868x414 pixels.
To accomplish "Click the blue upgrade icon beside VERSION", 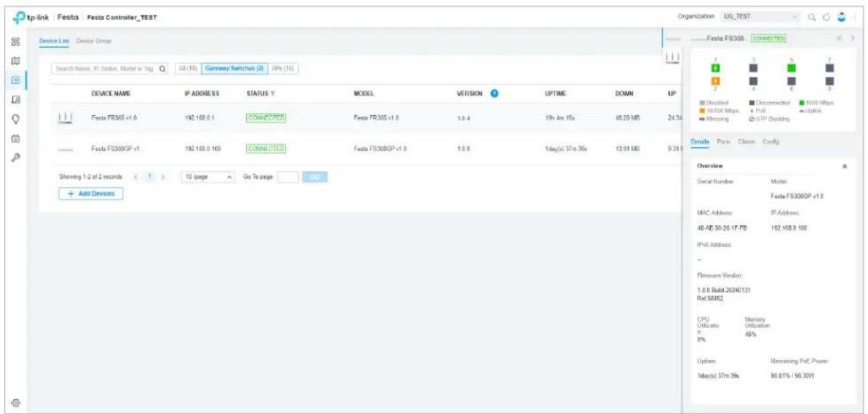I will pos(494,93).
